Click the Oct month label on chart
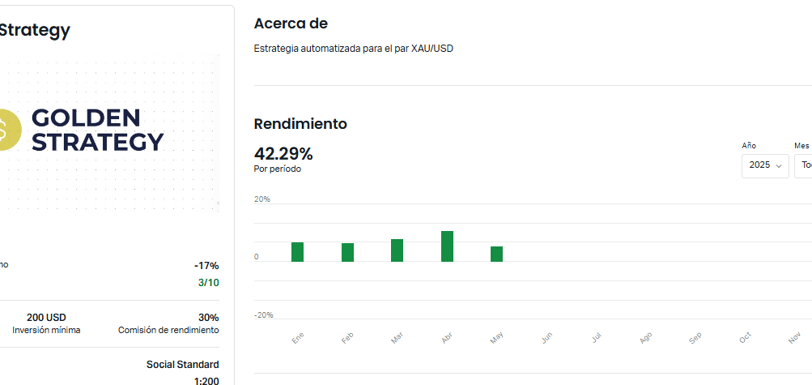 tap(745, 338)
